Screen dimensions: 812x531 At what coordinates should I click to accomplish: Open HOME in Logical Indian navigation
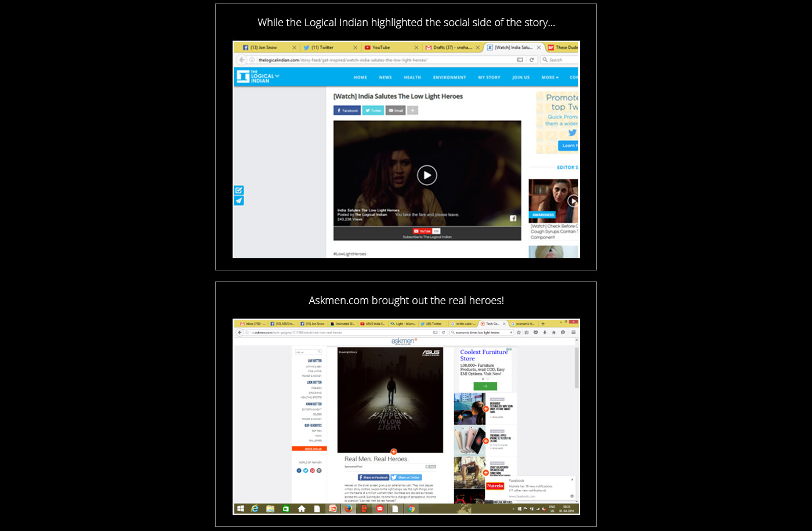click(x=360, y=77)
